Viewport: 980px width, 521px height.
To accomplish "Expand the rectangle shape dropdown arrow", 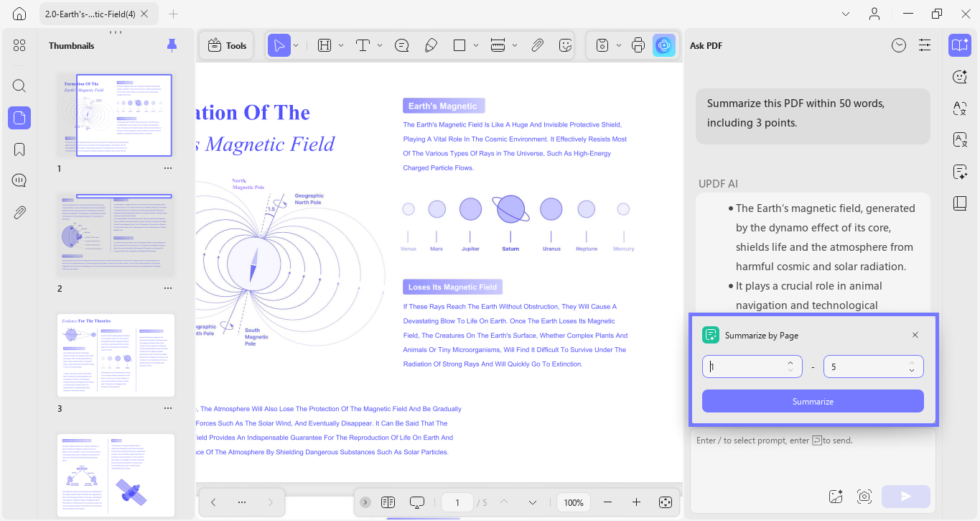I will tap(476, 45).
